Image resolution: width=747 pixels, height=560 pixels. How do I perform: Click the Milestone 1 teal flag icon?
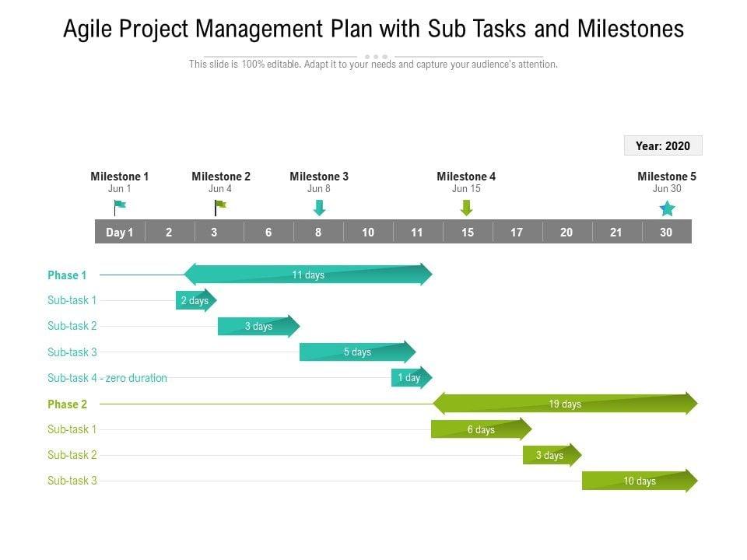click(x=119, y=208)
